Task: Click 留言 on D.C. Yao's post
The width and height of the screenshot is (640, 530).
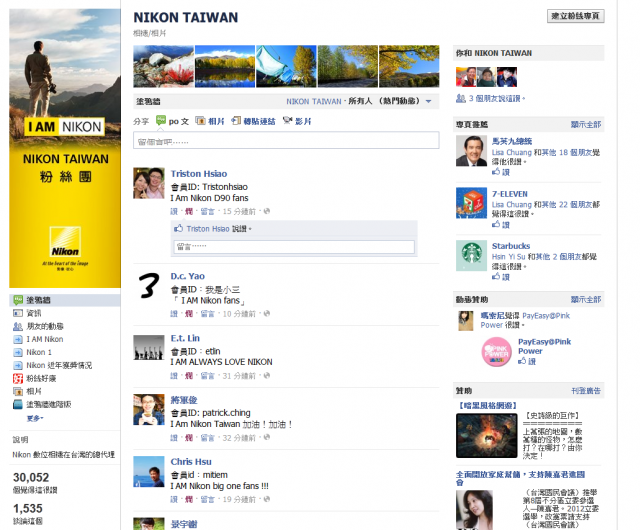Action: tap(207, 314)
